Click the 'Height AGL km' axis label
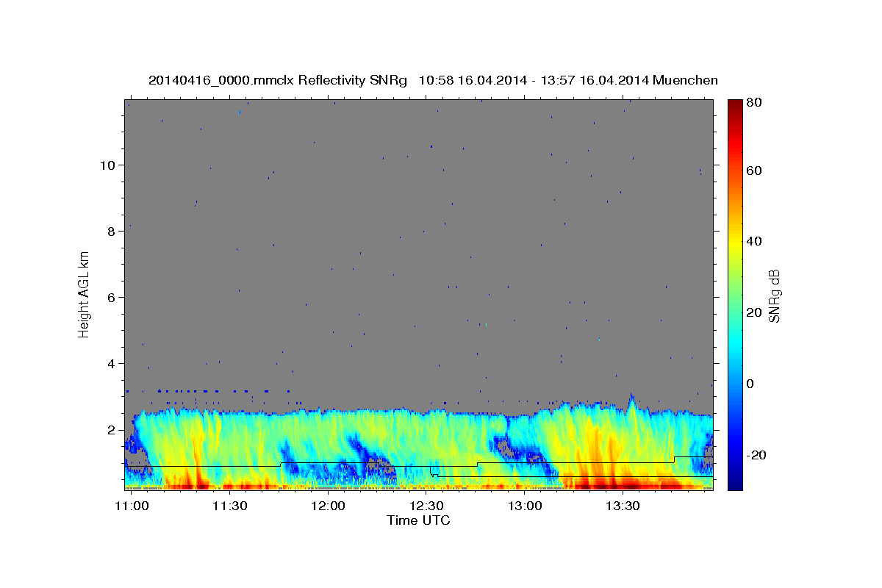 click(85, 293)
